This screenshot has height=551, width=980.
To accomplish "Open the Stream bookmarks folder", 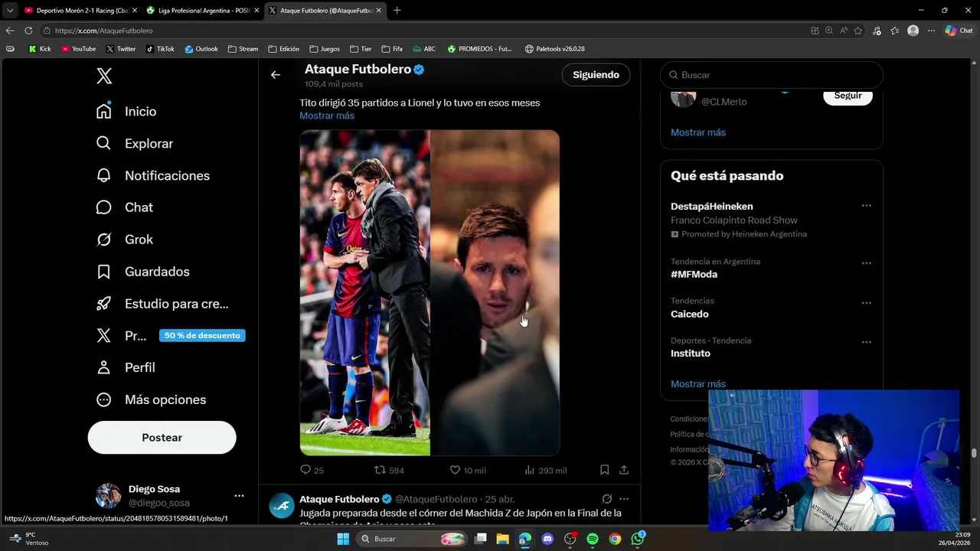I will point(243,49).
